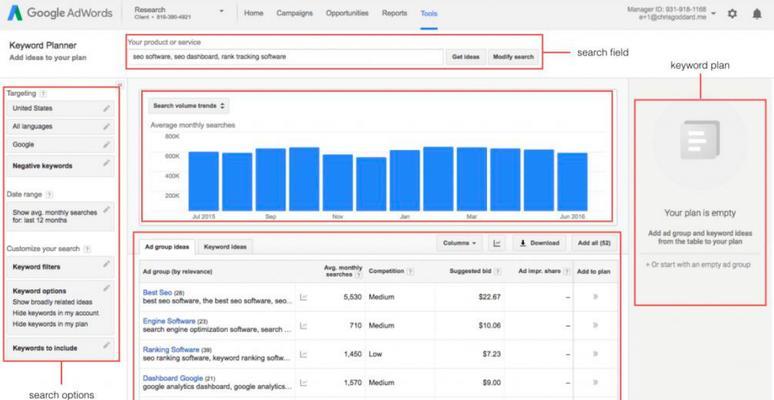Open the Ranking Software ad group link
The height and width of the screenshot is (400, 774).
(x=171, y=350)
